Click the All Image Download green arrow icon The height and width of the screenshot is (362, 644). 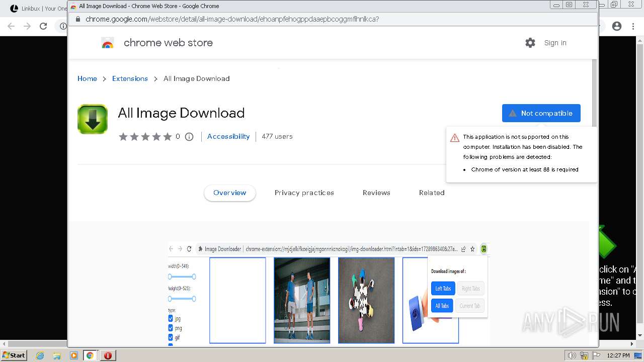pos(93,119)
